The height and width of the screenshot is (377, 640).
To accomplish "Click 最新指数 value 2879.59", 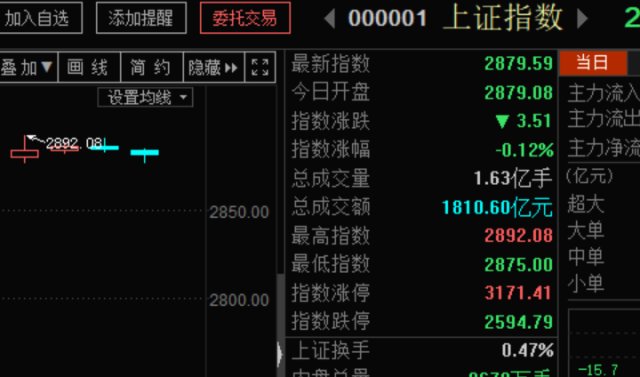I will [x=518, y=64].
